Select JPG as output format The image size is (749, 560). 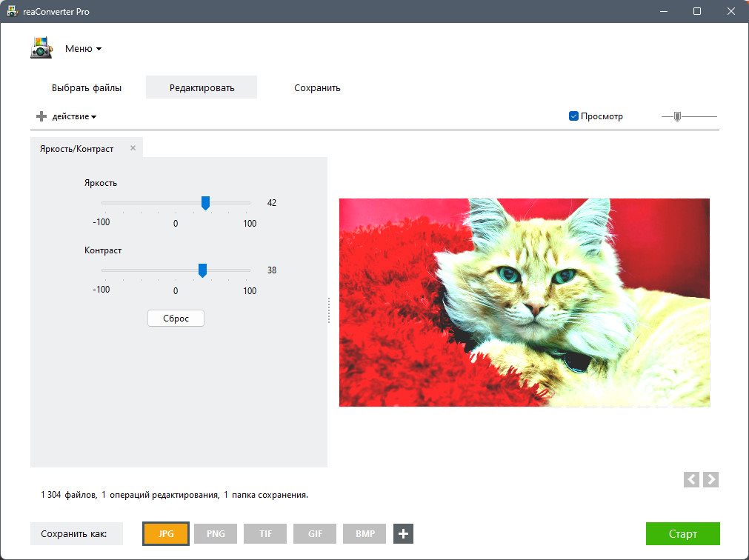(166, 534)
